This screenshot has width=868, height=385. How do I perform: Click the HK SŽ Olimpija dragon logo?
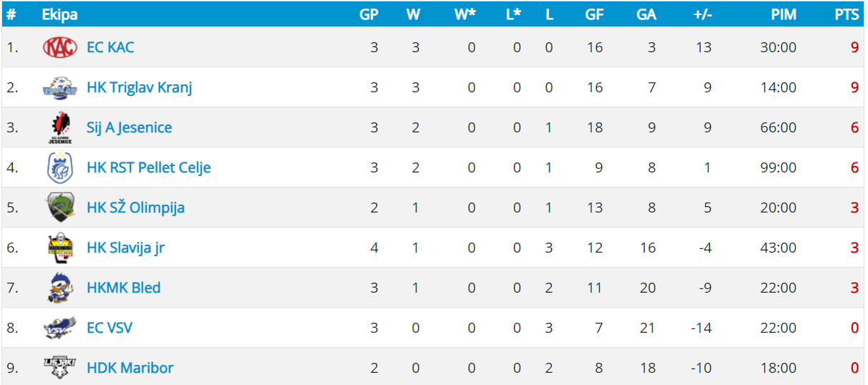pos(59,208)
